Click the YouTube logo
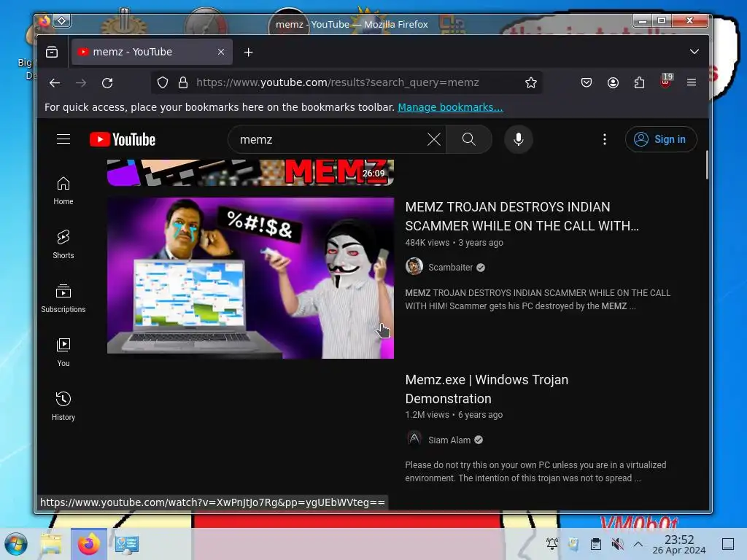Viewport: 747px width, 560px height. (x=123, y=139)
